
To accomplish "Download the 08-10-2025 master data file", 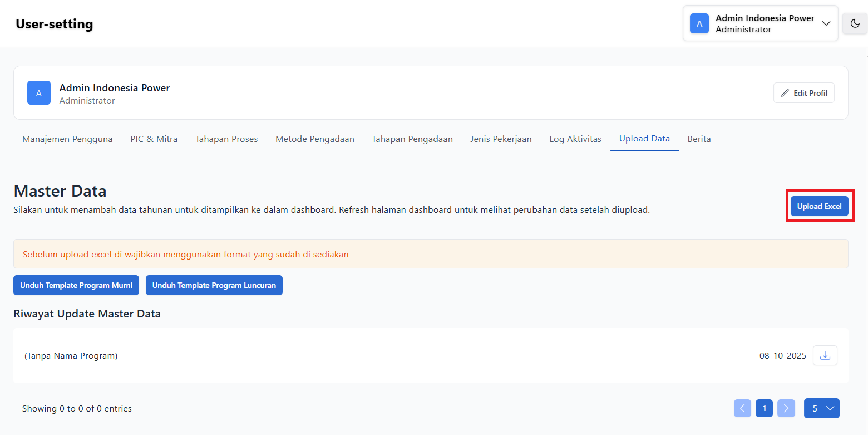I will coord(825,355).
